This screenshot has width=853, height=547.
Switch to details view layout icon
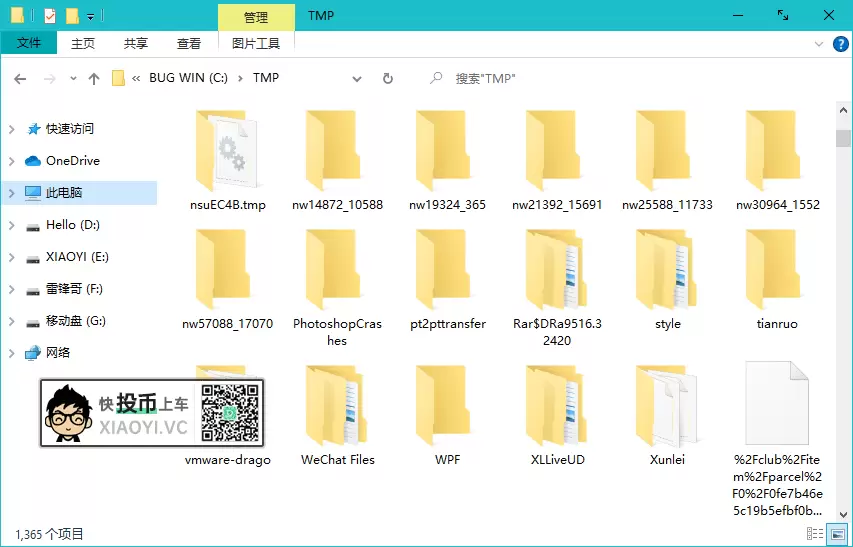click(x=815, y=533)
